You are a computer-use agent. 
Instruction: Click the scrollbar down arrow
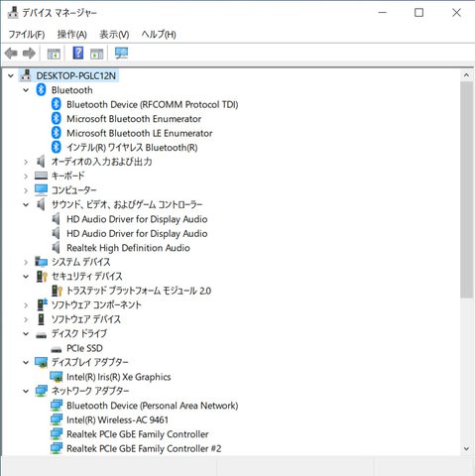[x=466, y=448]
